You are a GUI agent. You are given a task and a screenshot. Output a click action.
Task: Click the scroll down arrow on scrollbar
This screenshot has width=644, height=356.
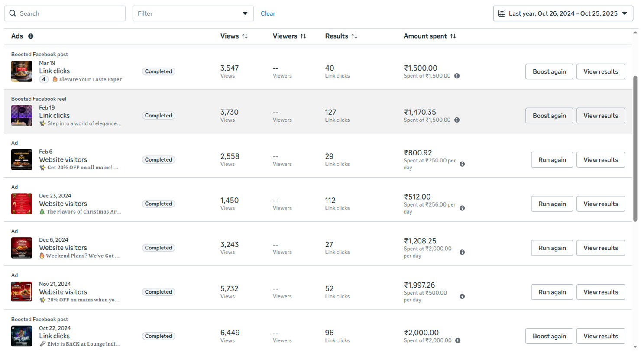click(x=635, y=347)
